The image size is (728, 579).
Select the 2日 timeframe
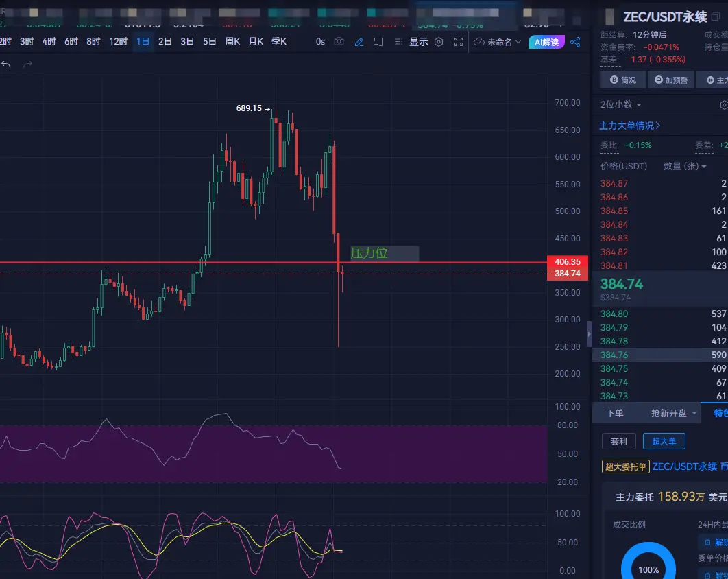point(165,42)
